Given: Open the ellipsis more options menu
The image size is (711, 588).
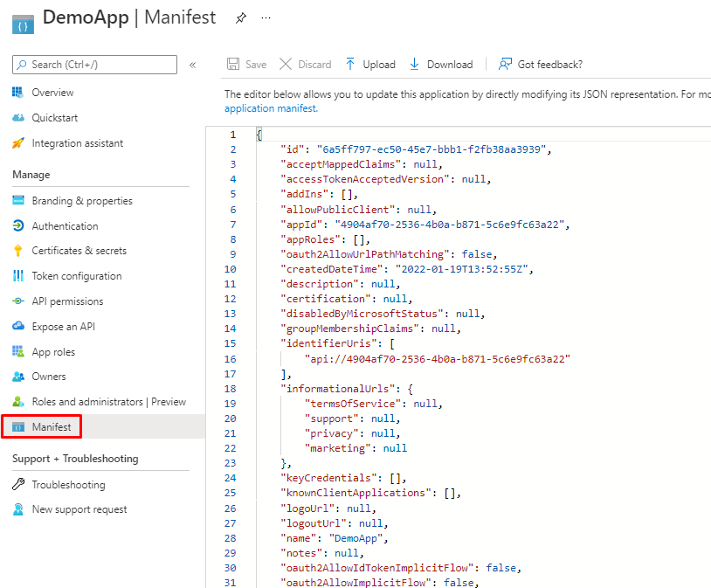Looking at the screenshot, I should pos(266,17).
